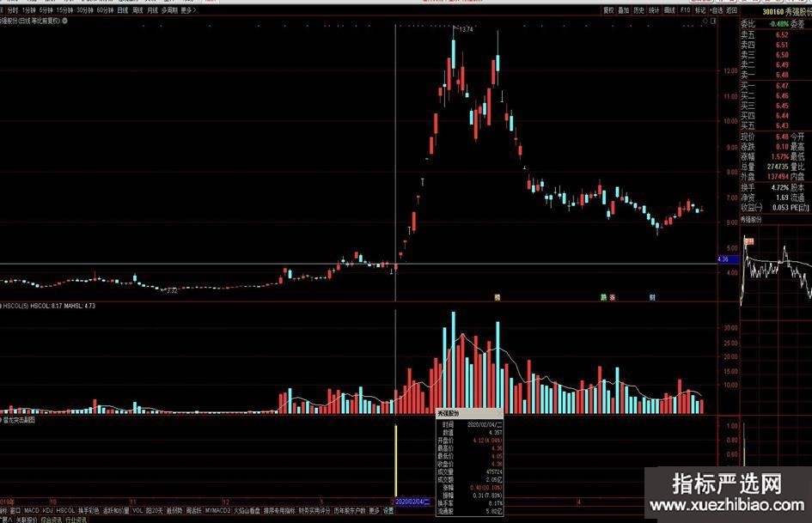The width and height of the screenshot is (812, 523).
Task: Select the 火焰山看盘 indicator tab
Action: pos(247,511)
